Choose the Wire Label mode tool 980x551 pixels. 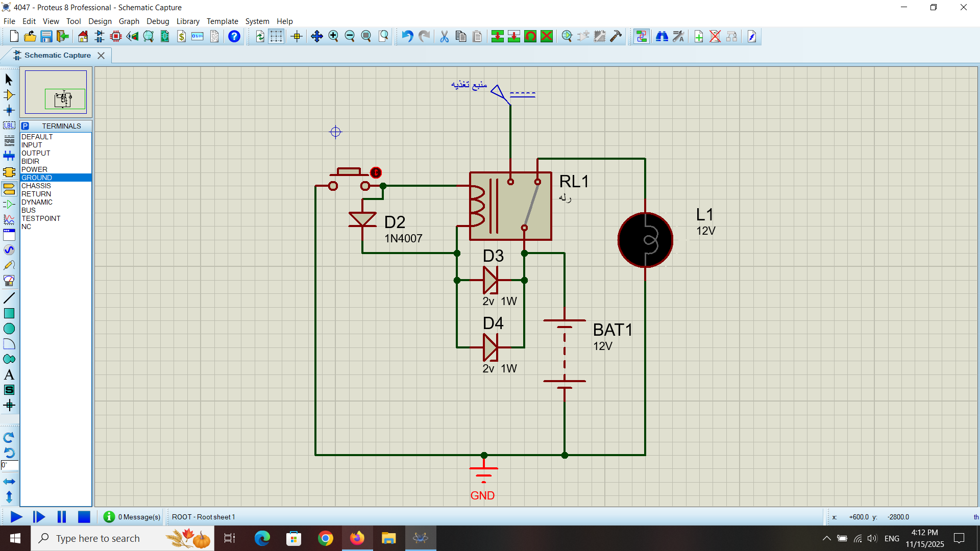[9, 126]
